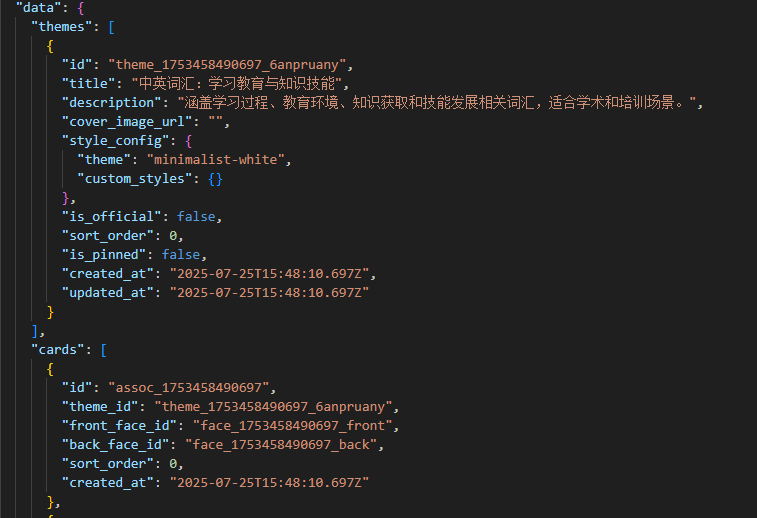Click the "cards" array opening bracket
757x518 pixels.
click(104, 350)
